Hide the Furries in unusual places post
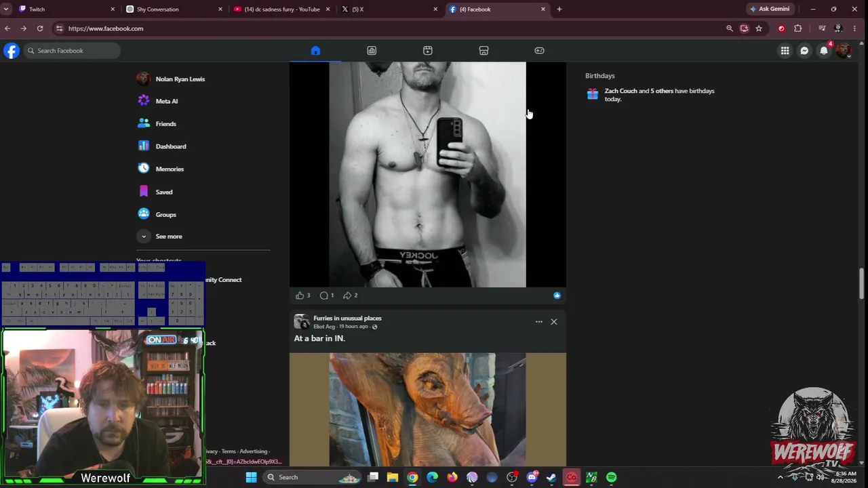 click(554, 322)
